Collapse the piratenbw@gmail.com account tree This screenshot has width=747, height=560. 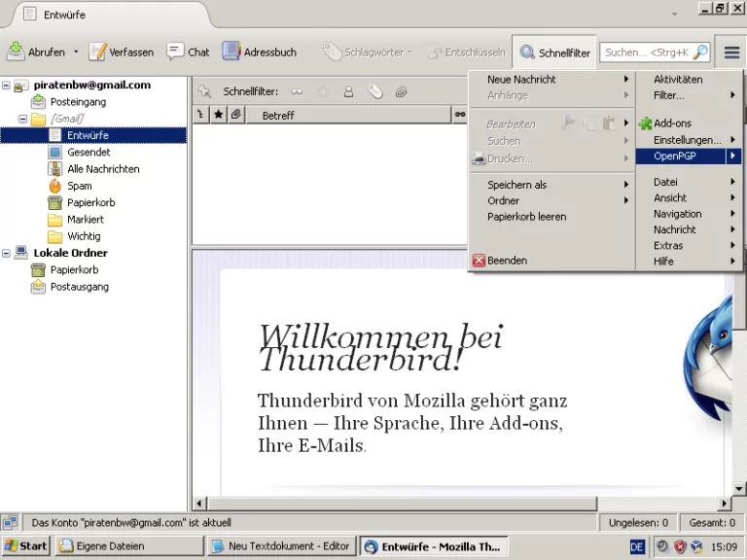click(x=6, y=86)
